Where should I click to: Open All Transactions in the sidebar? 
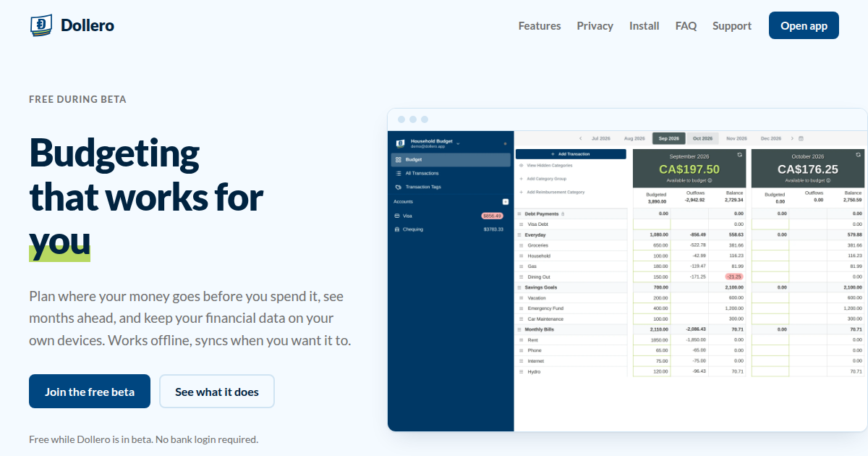tap(451, 174)
